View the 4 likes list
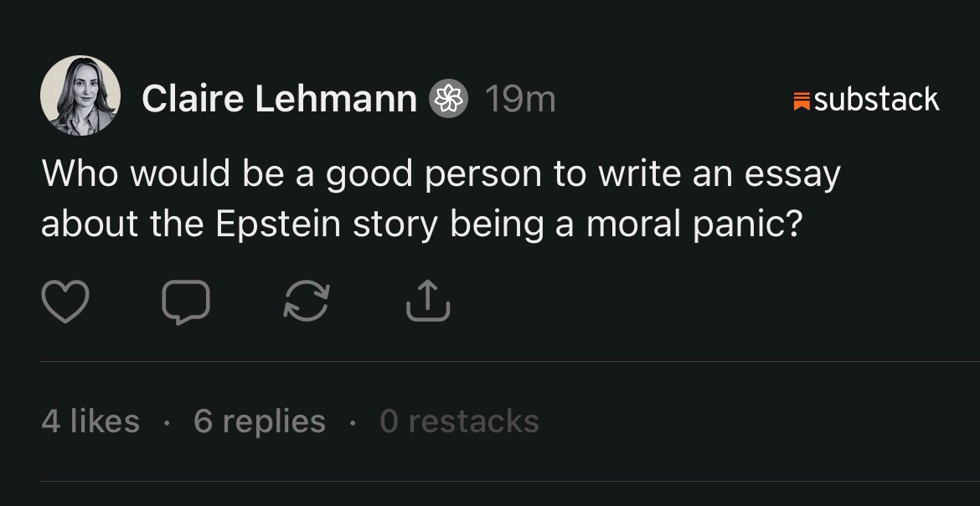 point(90,421)
